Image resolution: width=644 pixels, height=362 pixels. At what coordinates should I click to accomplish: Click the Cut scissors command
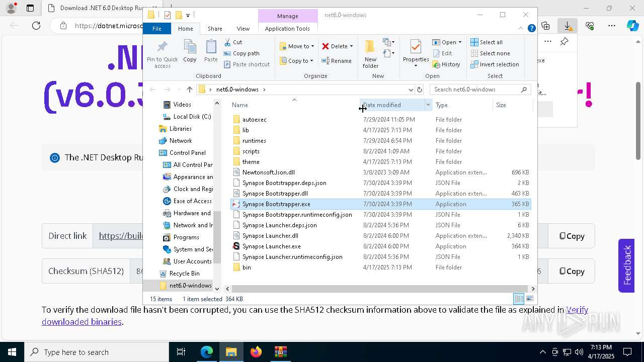[x=233, y=42]
